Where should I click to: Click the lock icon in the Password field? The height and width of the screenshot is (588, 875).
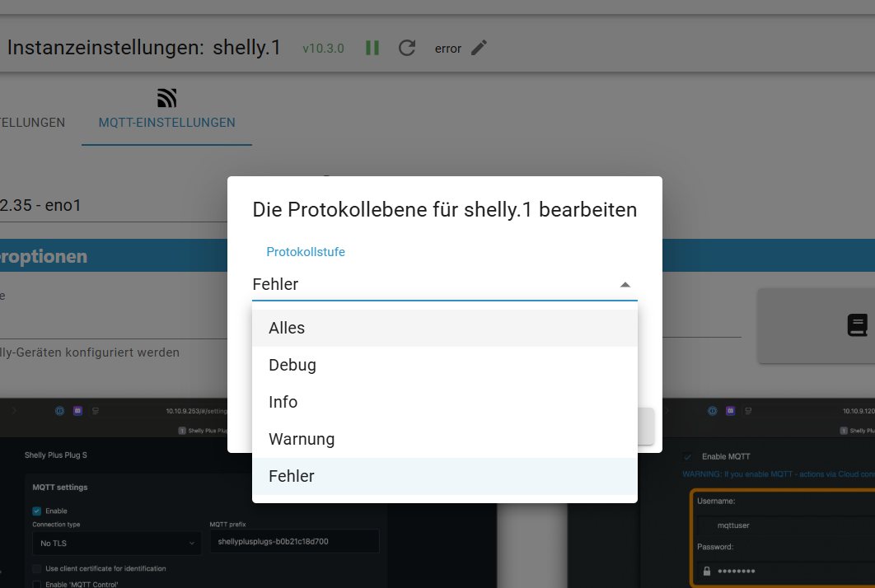tap(706, 571)
